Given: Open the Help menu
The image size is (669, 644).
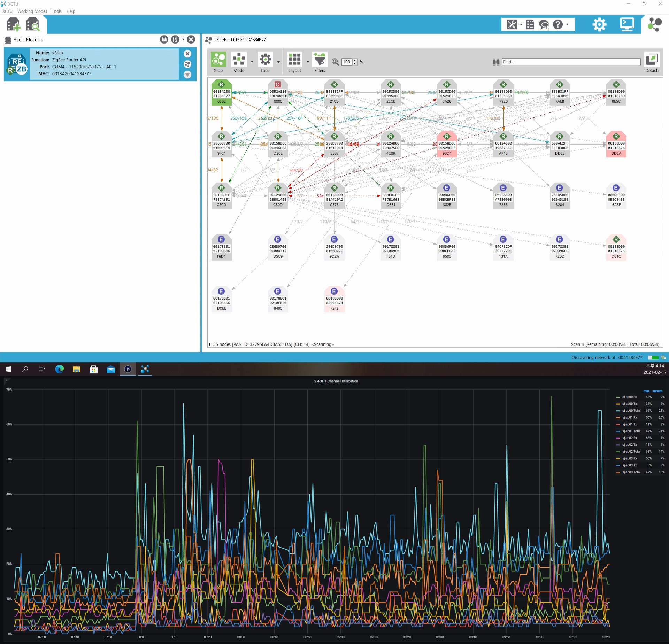Looking at the screenshot, I should click(x=71, y=11).
